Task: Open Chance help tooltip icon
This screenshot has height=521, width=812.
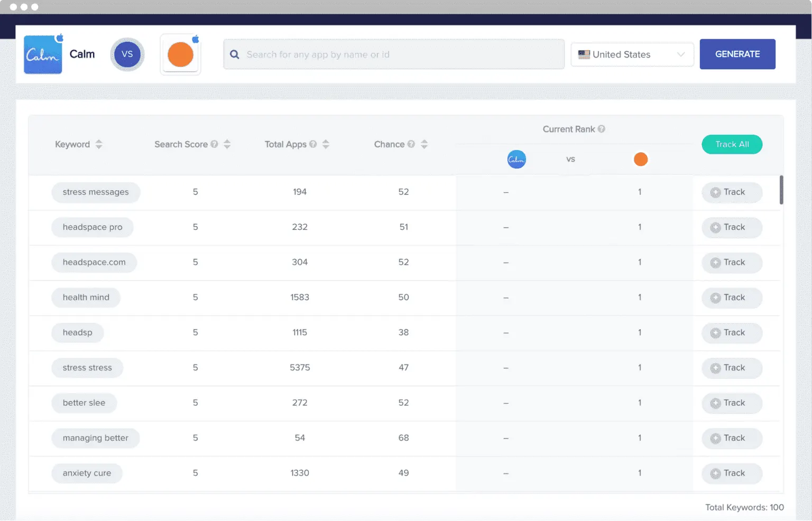Action: pyautogui.click(x=411, y=144)
